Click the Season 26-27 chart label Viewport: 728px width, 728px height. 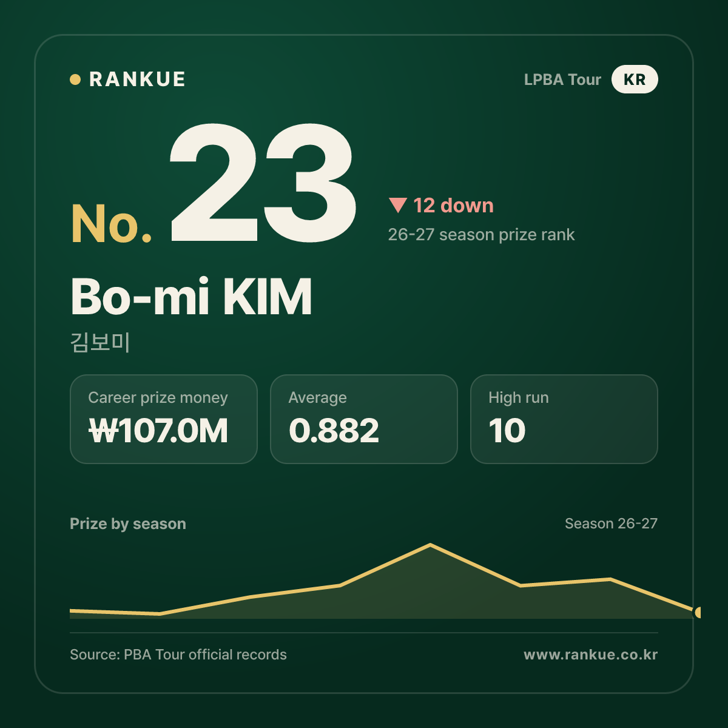pos(611,524)
